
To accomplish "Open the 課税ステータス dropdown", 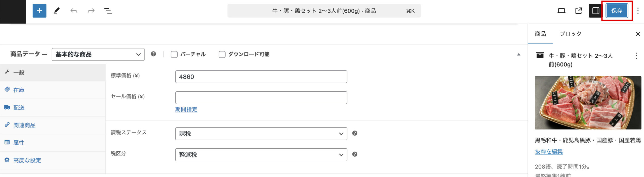I will pyautogui.click(x=261, y=134).
